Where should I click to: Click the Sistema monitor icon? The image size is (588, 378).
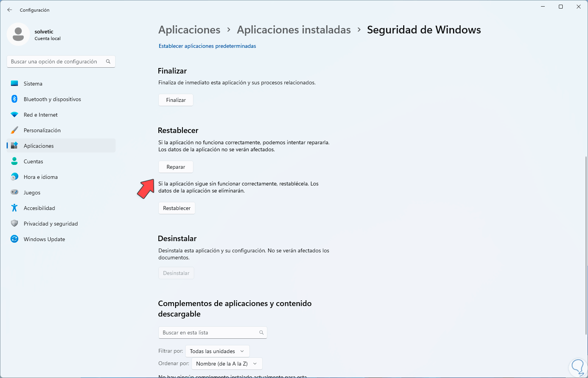point(14,84)
